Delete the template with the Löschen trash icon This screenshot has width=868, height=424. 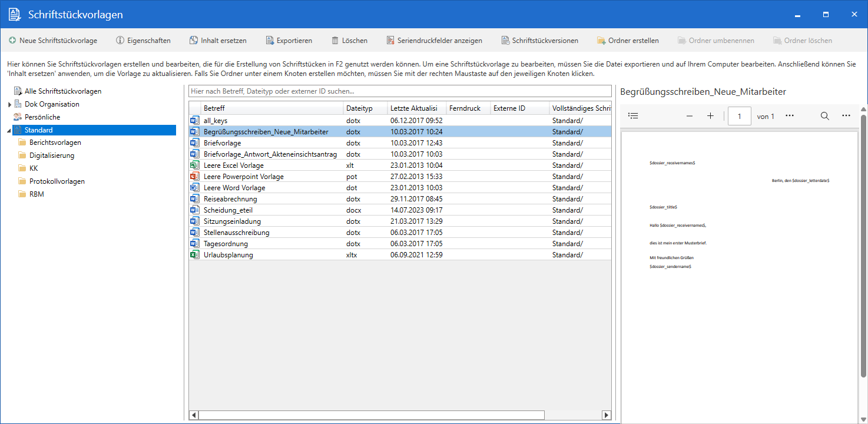[335, 41]
